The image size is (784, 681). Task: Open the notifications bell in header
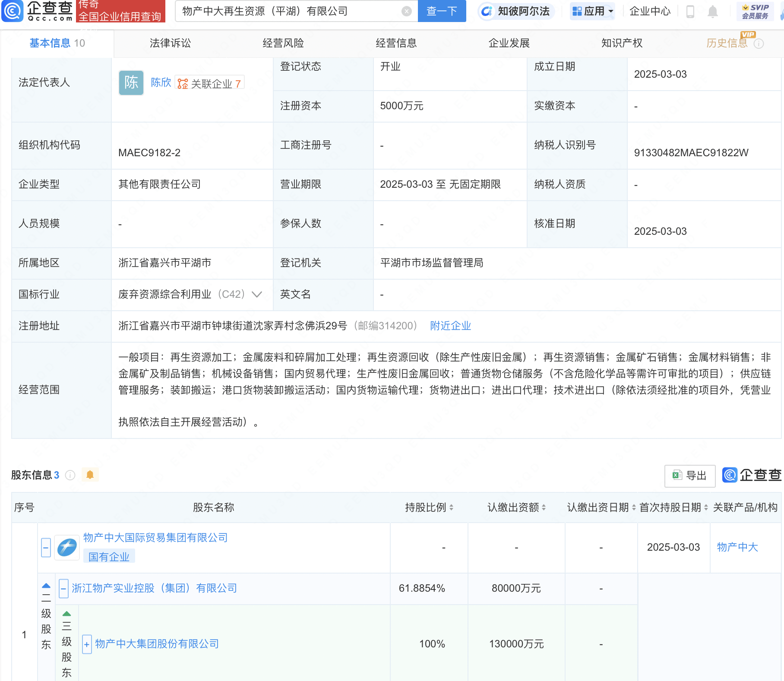coord(713,11)
